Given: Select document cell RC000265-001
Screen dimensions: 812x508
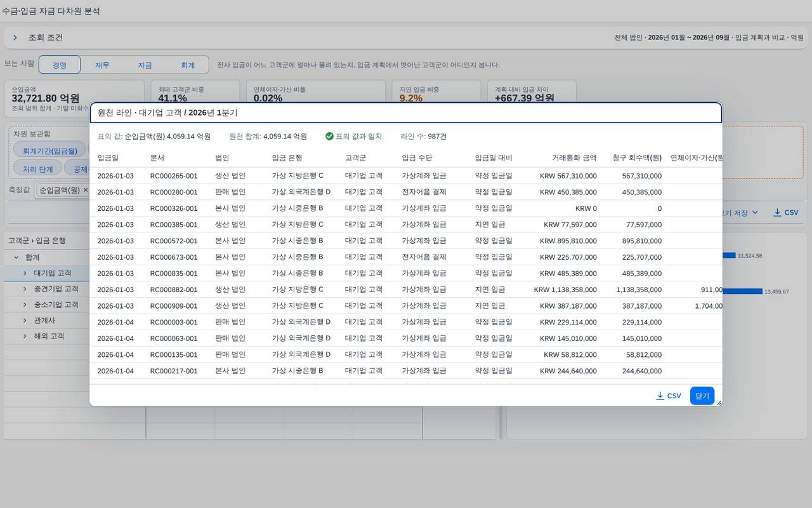Looking at the screenshot, I should [174, 176].
